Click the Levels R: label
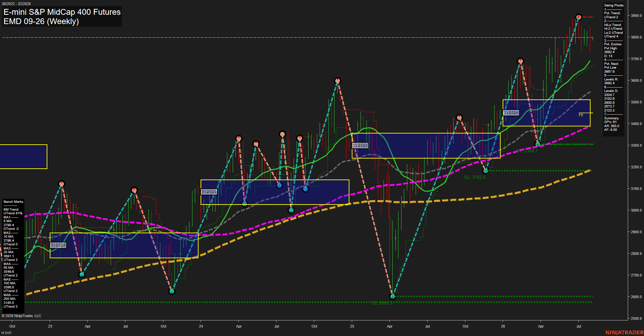 pos(611,79)
